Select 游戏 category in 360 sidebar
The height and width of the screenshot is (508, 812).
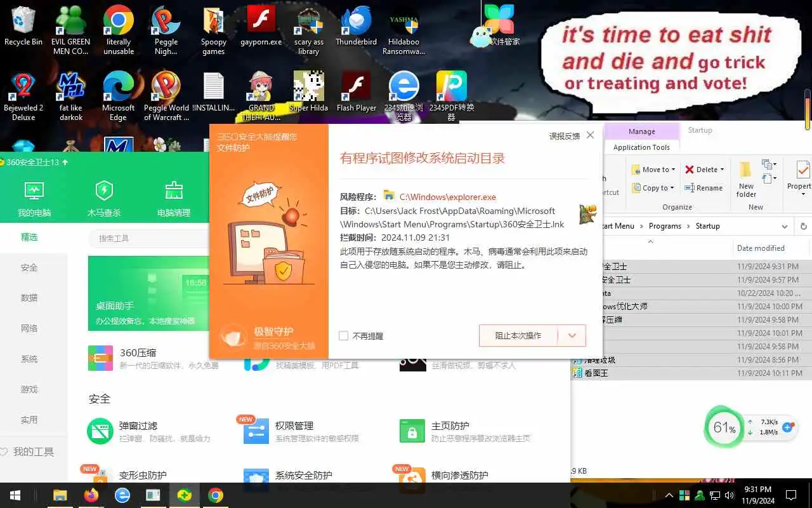click(x=29, y=389)
